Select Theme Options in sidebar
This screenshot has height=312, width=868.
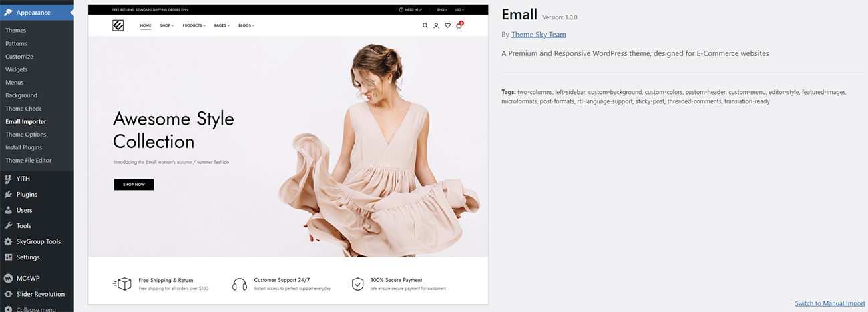point(26,135)
